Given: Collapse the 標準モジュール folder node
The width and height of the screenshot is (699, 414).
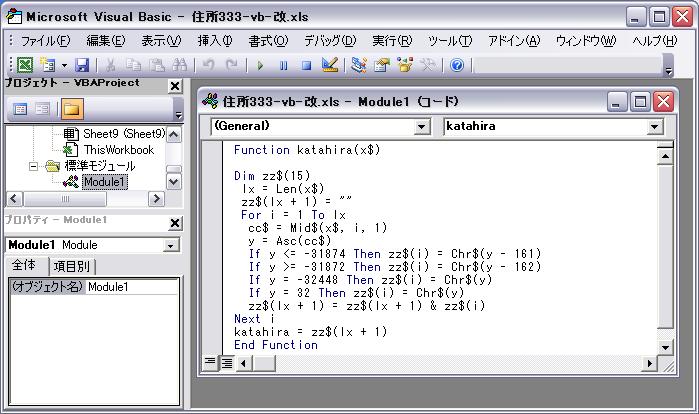Looking at the screenshot, I should (33, 166).
